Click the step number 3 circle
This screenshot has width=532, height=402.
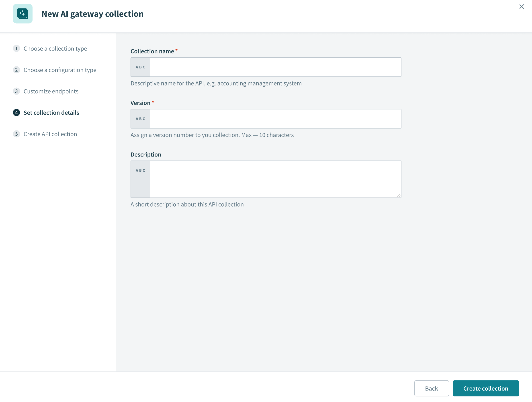pyautogui.click(x=16, y=91)
